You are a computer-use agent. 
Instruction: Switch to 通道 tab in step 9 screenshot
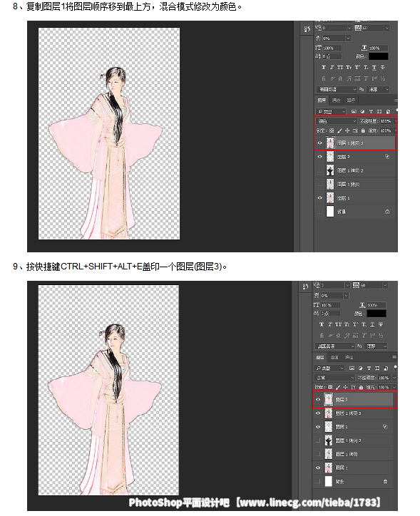click(334, 357)
